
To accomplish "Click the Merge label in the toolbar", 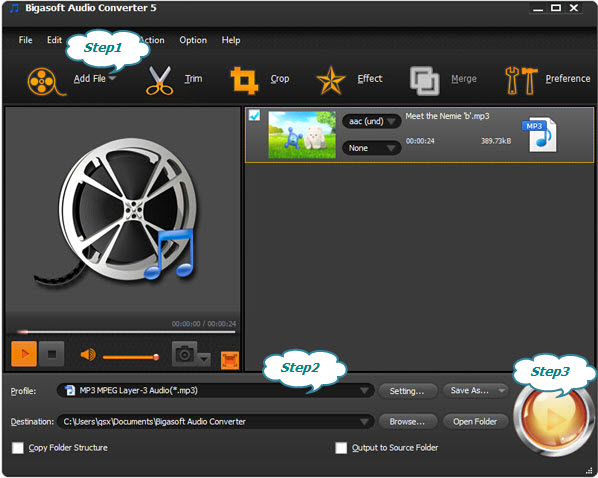I will (464, 79).
